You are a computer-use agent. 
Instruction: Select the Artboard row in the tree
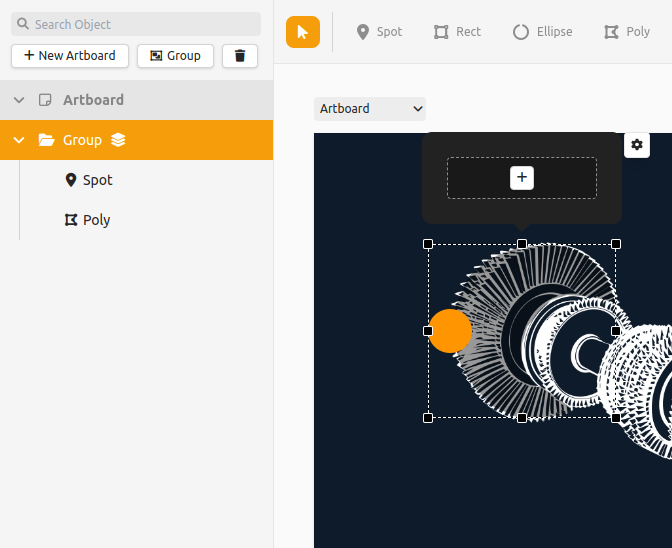(136, 100)
